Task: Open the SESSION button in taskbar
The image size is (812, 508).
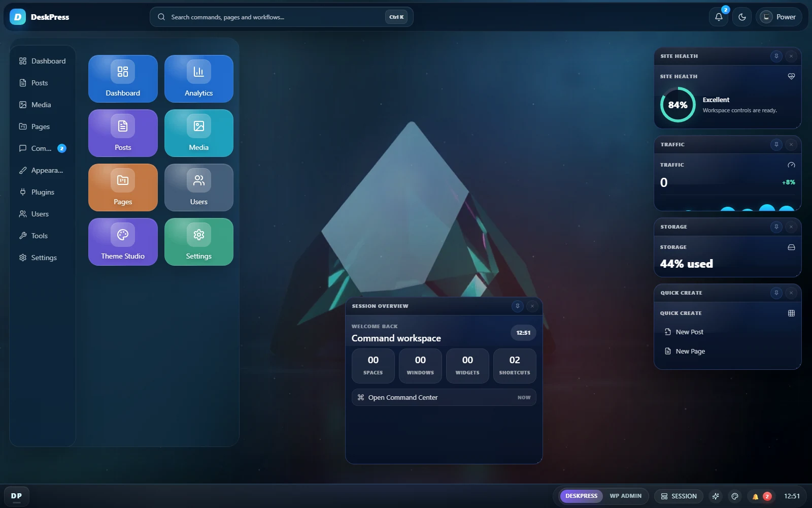Action: (679, 496)
